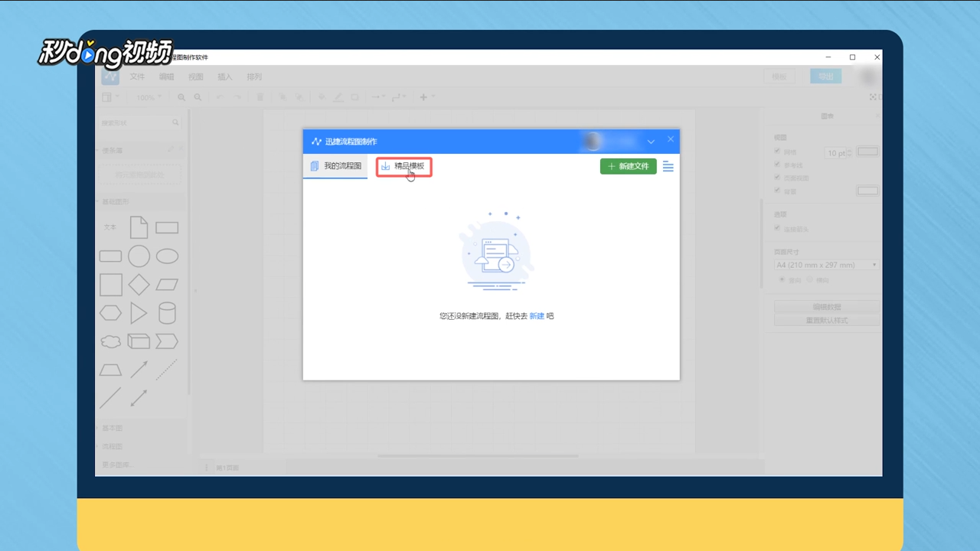Select the bidirectional arrow shape
Viewport: 980px width, 551px height.
click(x=139, y=398)
